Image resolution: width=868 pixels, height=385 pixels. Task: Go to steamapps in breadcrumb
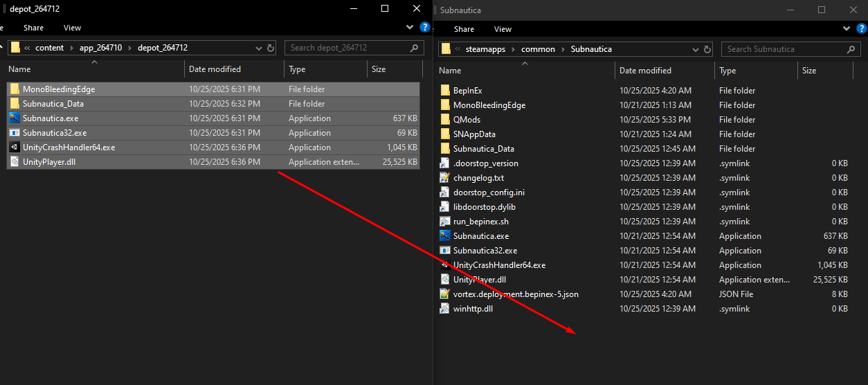[x=485, y=49]
